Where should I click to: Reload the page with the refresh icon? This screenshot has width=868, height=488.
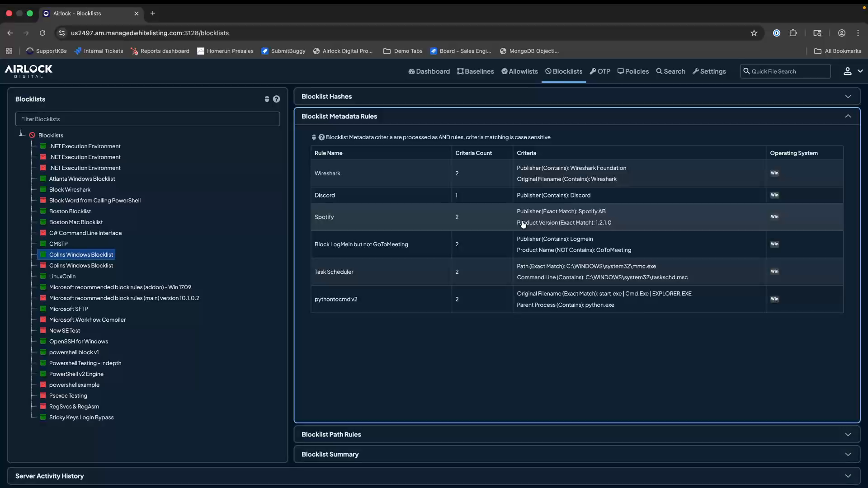[42, 33]
